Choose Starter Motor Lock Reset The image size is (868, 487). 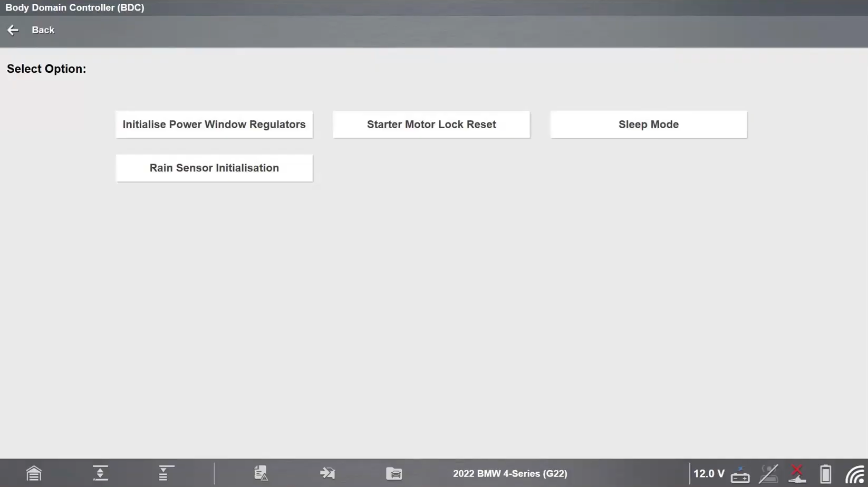tap(431, 125)
